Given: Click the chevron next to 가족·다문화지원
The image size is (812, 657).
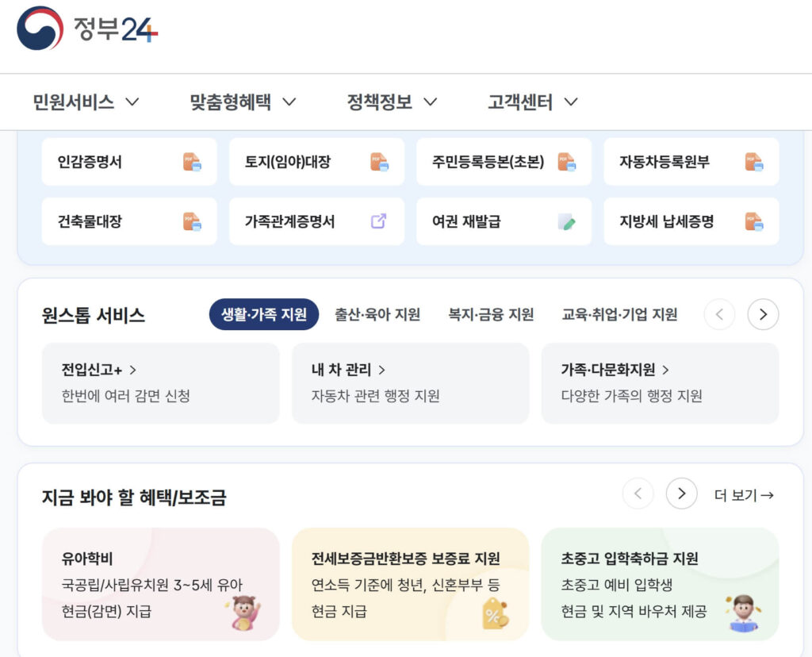Looking at the screenshot, I should tap(665, 370).
